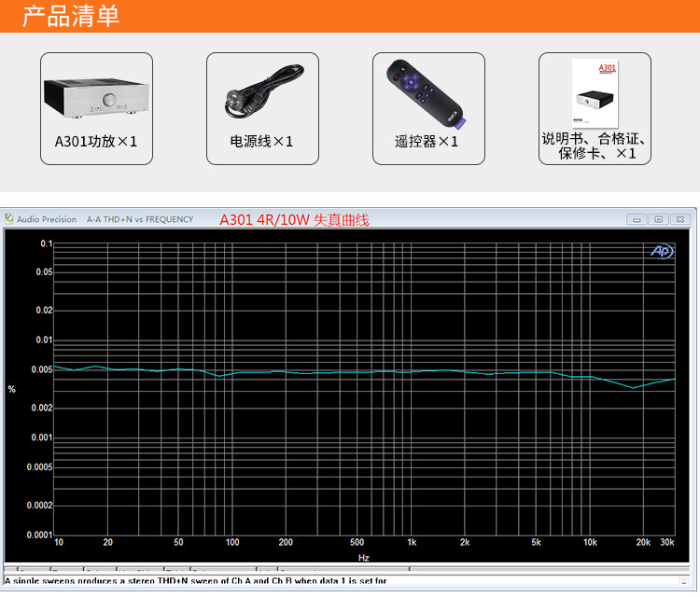Click the '0.1' y-axis label
700x597 pixels.
click(47, 243)
